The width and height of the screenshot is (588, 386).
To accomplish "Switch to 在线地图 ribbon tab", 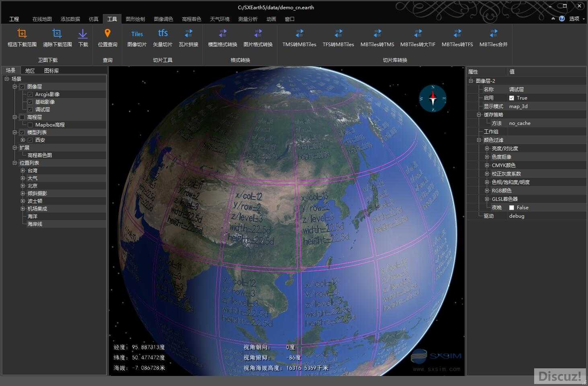I will 42,19.
